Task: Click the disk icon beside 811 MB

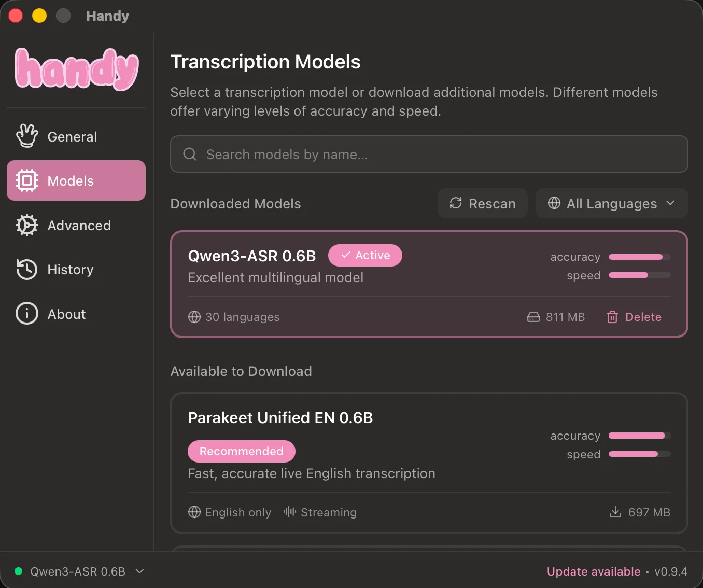Action: point(533,317)
